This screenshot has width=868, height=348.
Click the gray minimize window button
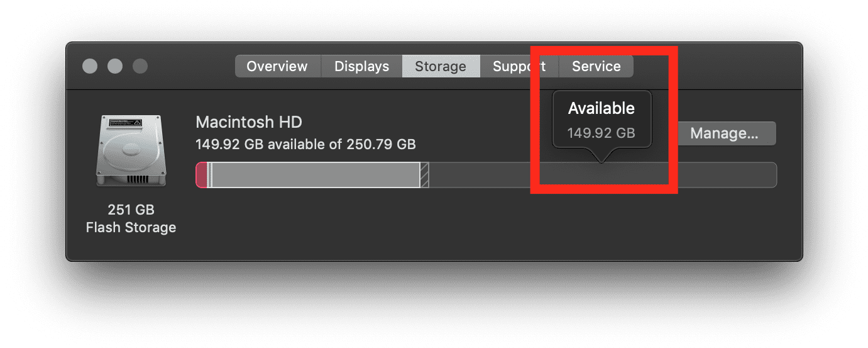click(115, 66)
